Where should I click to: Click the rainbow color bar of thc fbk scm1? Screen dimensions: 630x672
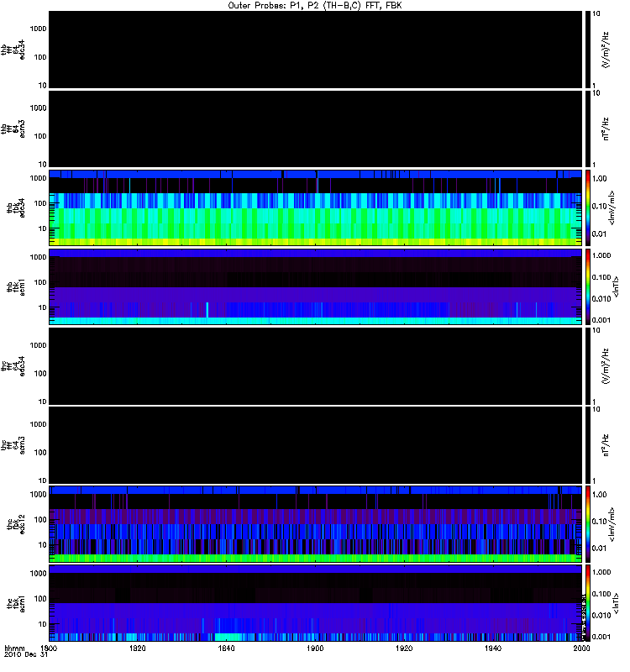coord(588,603)
